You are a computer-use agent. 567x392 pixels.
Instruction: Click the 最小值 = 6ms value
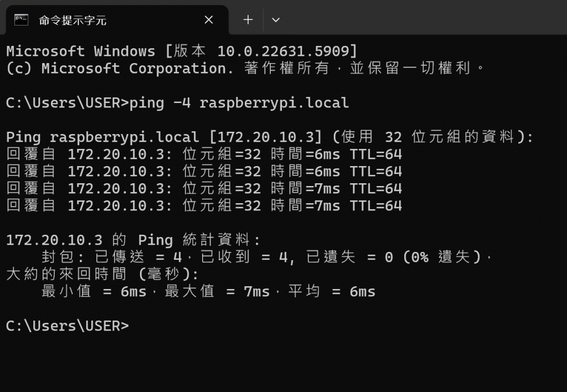point(94,291)
